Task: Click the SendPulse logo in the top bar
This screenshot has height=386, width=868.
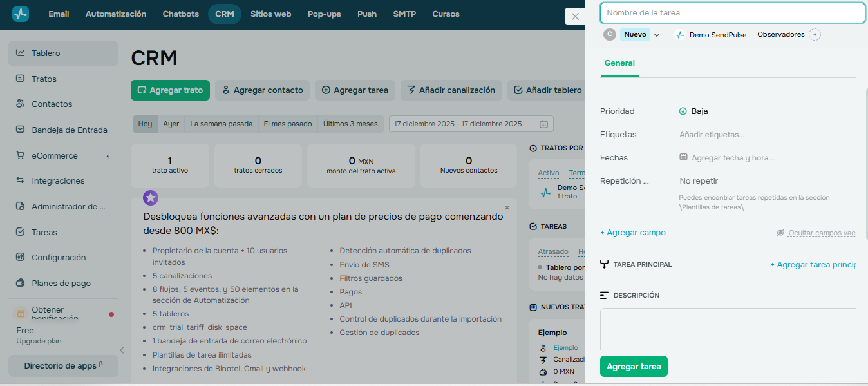Action: pos(20,14)
